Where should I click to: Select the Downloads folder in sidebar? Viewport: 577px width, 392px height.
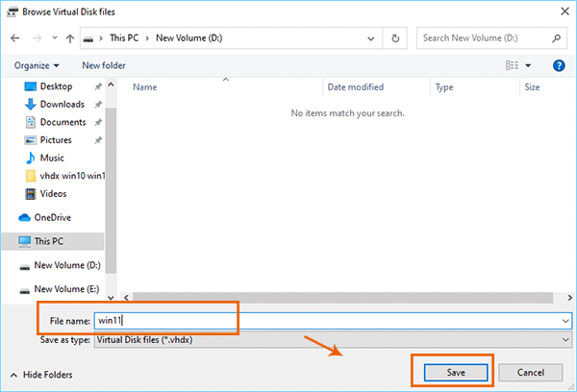(62, 105)
